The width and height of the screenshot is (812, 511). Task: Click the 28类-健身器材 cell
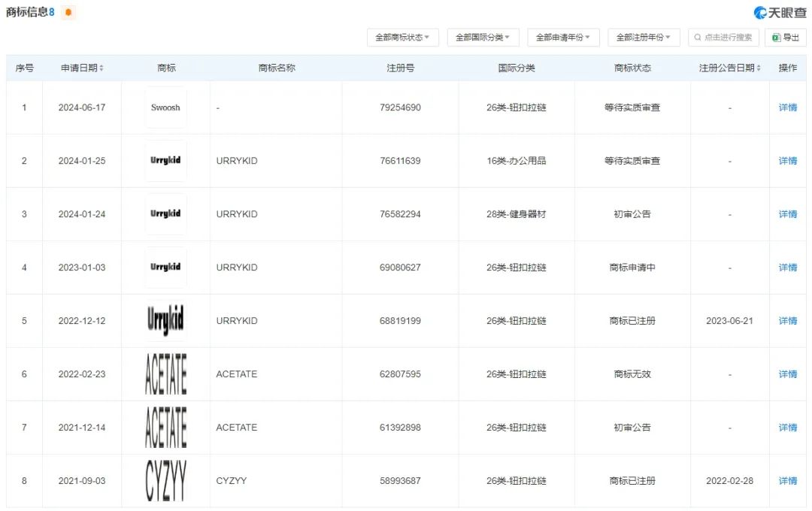[517, 214]
